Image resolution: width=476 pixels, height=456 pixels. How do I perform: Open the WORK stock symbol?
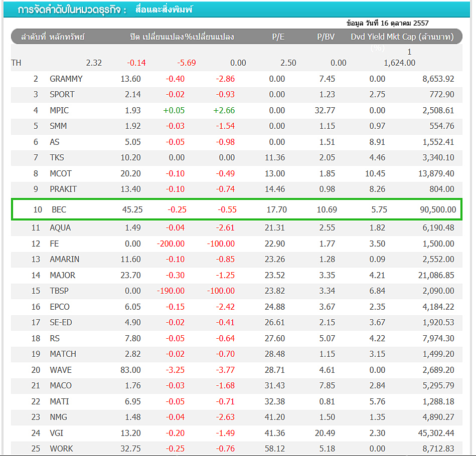(61, 448)
